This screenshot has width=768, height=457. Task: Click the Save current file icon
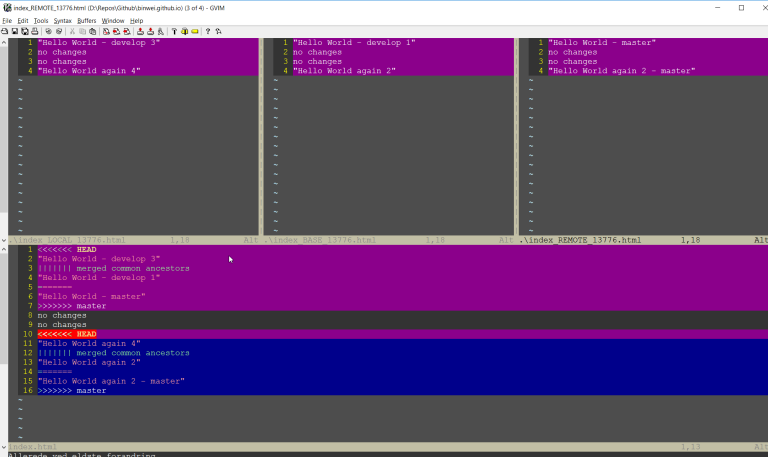14,31
